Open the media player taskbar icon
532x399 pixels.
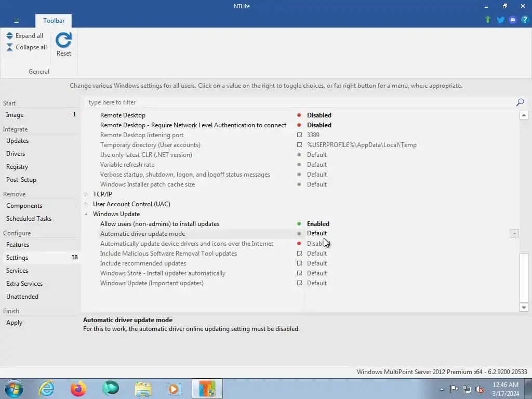pyautogui.click(x=175, y=389)
